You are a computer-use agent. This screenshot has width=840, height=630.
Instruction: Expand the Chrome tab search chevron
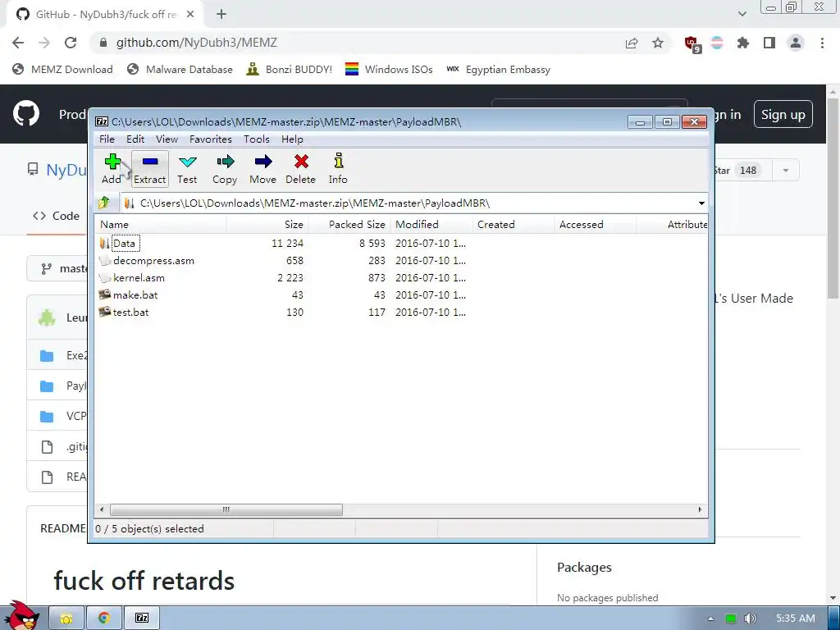(x=742, y=14)
